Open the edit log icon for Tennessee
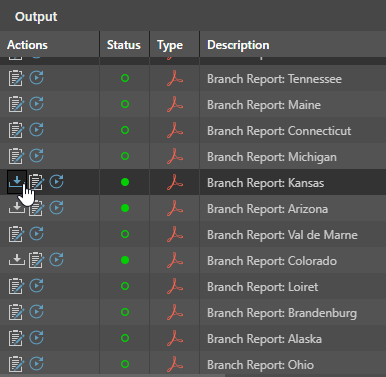Viewport: 386px width, 377px height. pos(16,78)
